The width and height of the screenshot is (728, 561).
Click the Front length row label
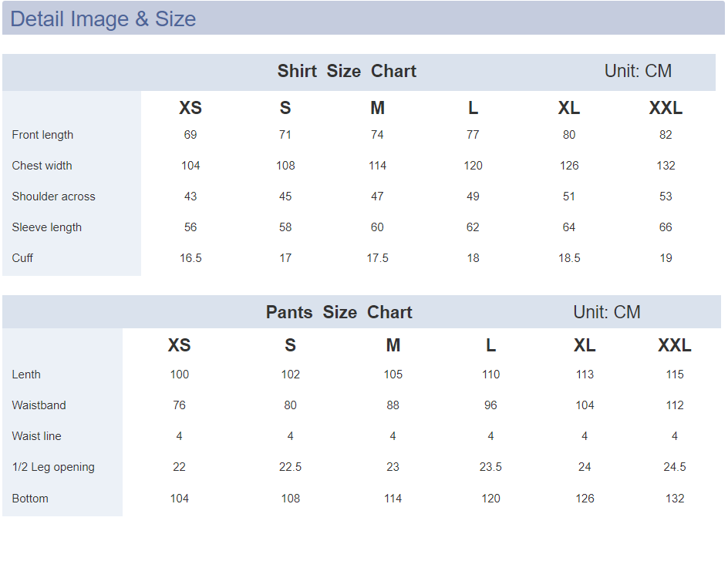[42, 135]
